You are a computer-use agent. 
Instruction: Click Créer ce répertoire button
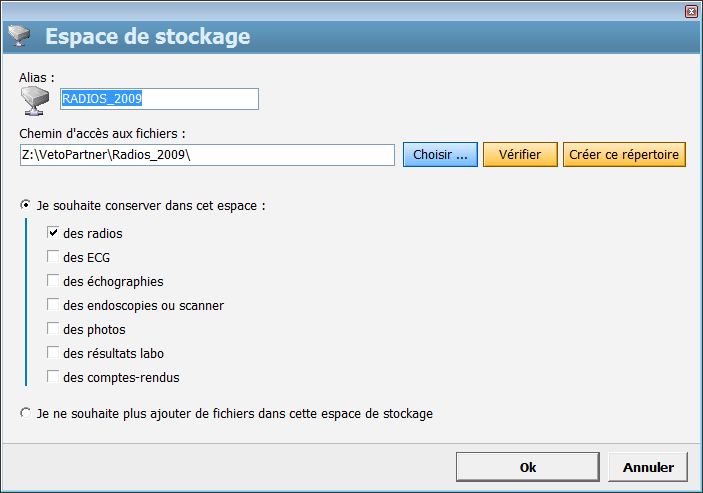625,155
